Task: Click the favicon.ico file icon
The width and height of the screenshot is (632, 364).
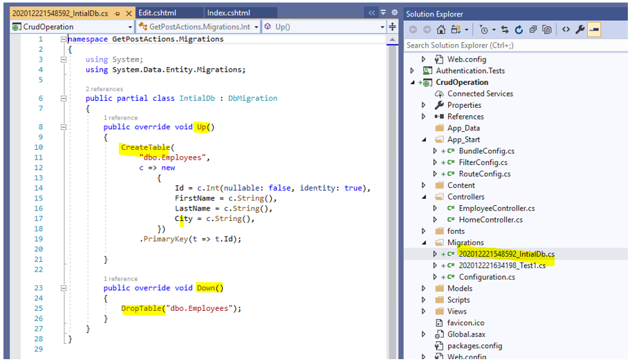Action: point(439,323)
